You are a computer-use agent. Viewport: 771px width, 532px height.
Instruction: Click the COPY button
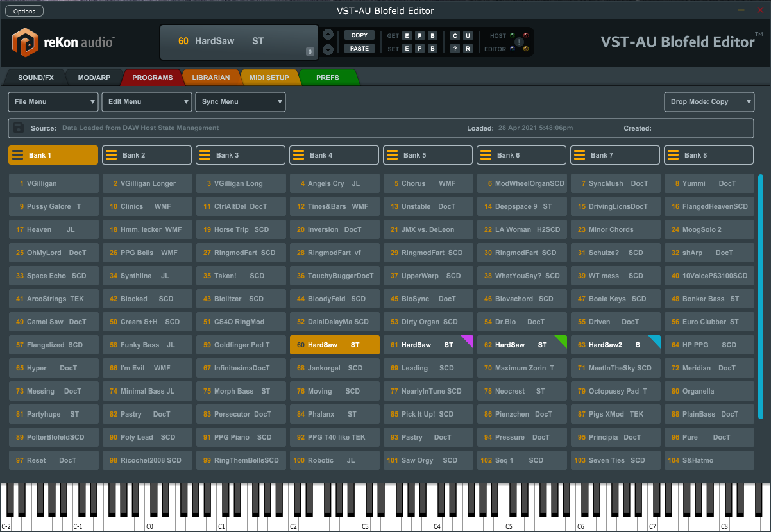tap(359, 35)
